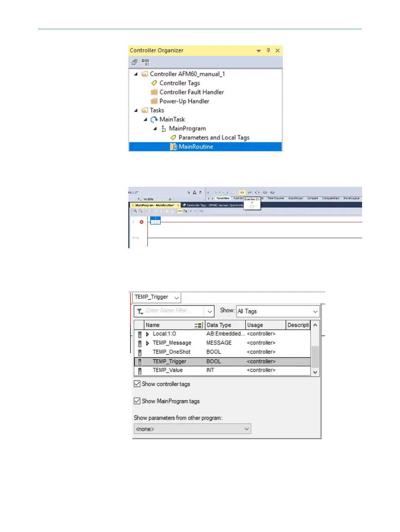400x532 pixels.
Task: Click the Examine Off contact instruction icon
Action: click(x=250, y=192)
